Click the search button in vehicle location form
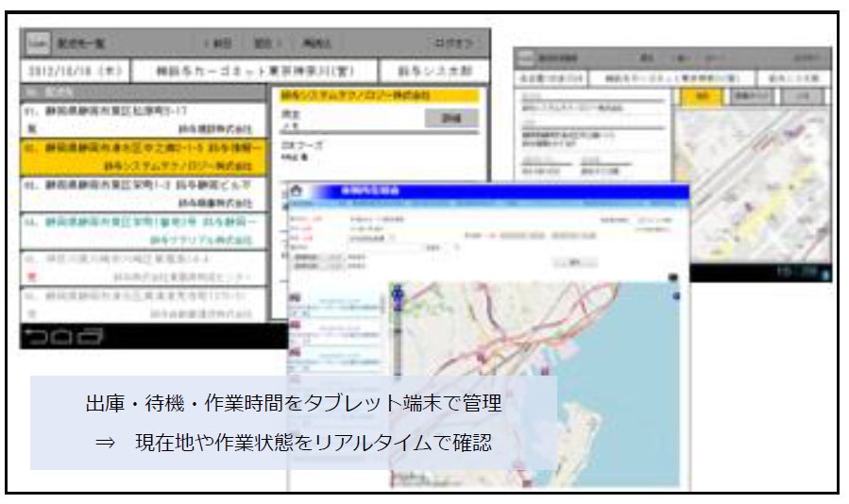Viewport: 849px width, 504px height. pos(575,262)
